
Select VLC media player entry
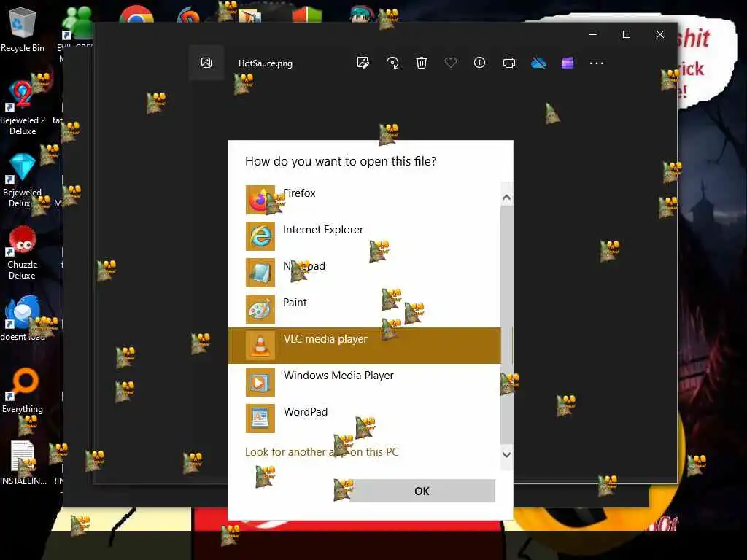coord(364,345)
